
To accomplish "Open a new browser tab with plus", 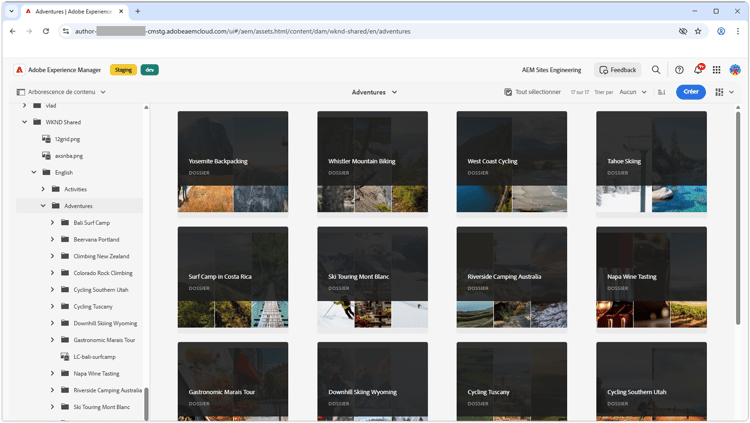I will pos(138,11).
